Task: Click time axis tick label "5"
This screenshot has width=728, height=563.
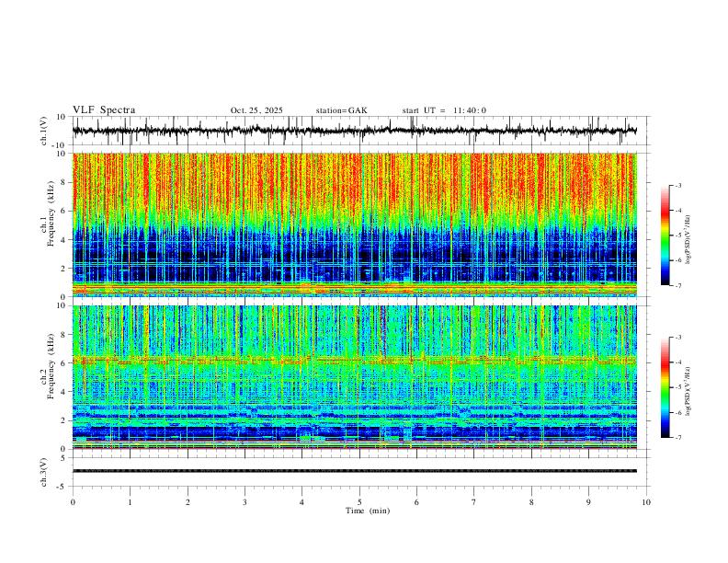Action: pyautogui.click(x=359, y=502)
